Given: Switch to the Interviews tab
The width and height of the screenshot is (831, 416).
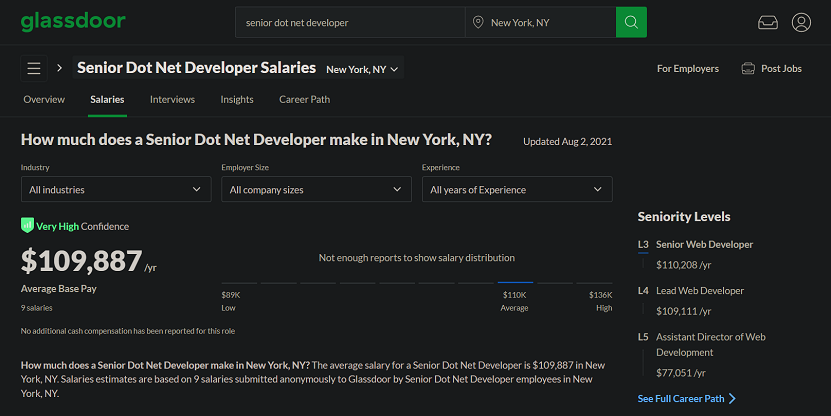Looking at the screenshot, I should [172, 100].
